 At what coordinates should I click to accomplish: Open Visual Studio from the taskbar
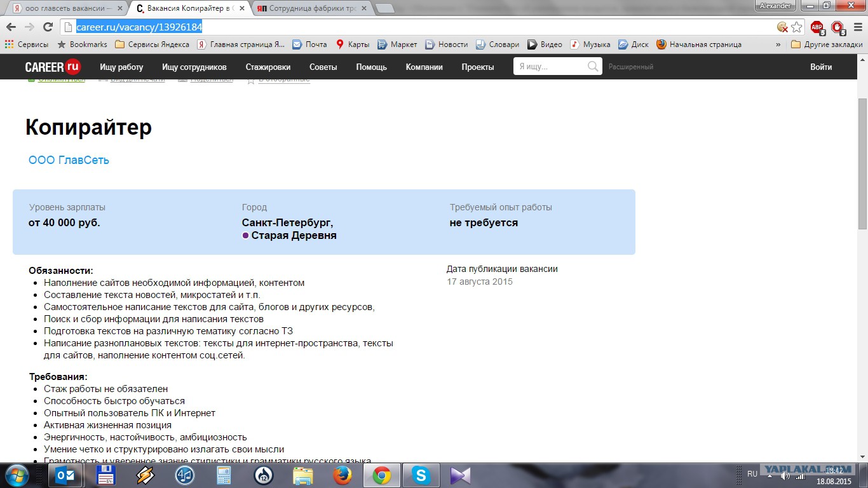pos(460,475)
